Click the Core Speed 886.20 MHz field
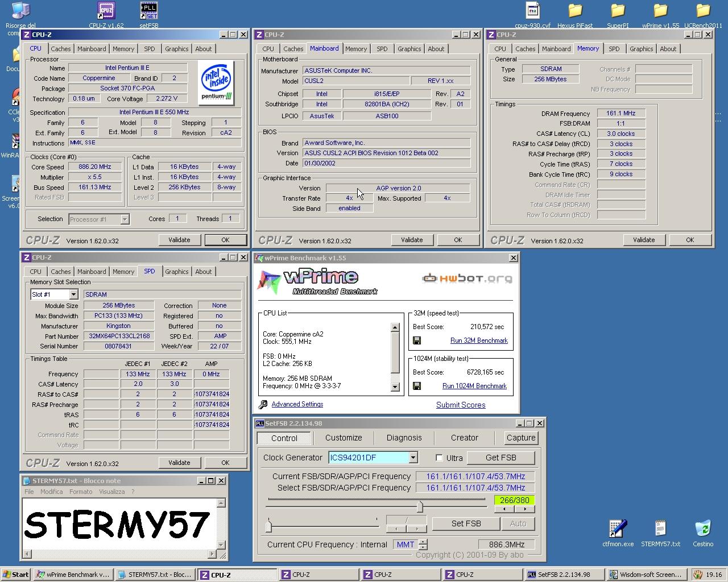728x582 pixels. (x=95, y=167)
